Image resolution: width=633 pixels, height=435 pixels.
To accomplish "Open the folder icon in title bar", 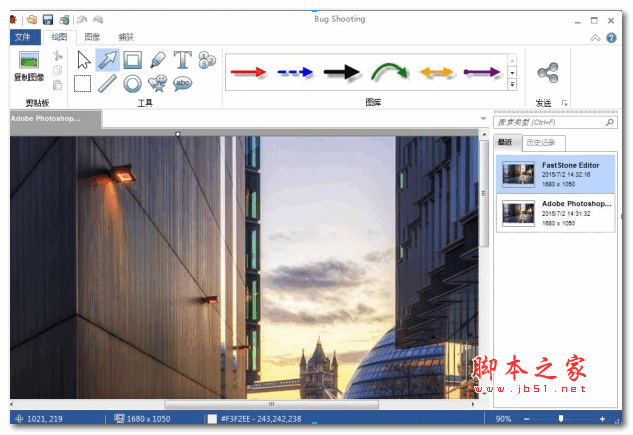I will [32, 19].
